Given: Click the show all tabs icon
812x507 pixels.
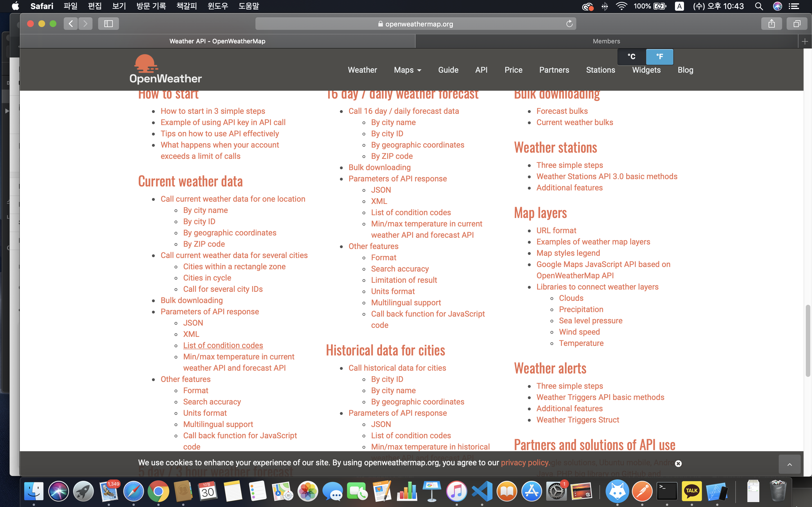Looking at the screenshot, I should pos(796,23).
